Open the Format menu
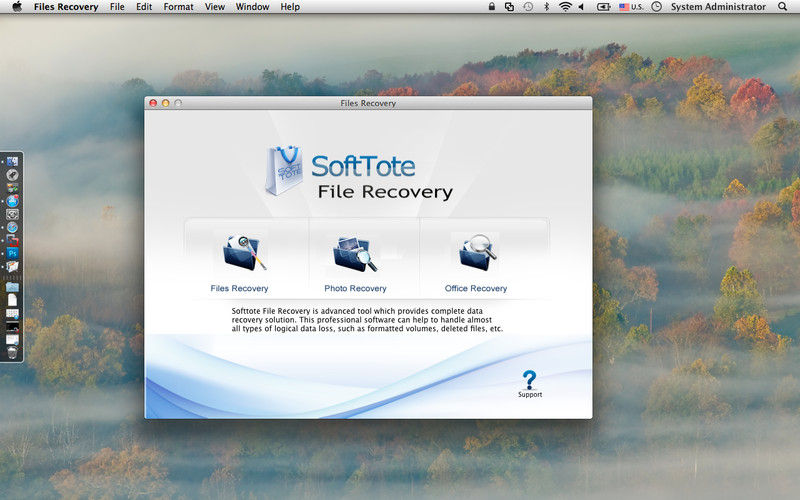800x500 pixels. tap(179, 7)
